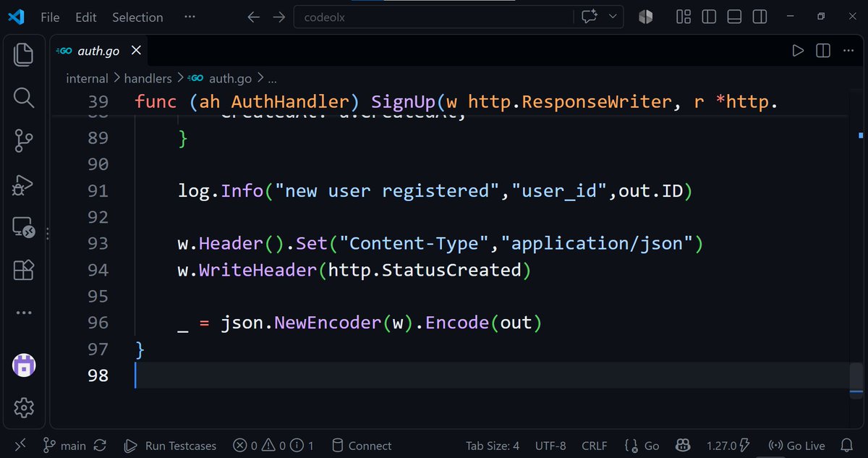Click the sticky SignUp function header line

pyautogui.click(x=454, y=102)
